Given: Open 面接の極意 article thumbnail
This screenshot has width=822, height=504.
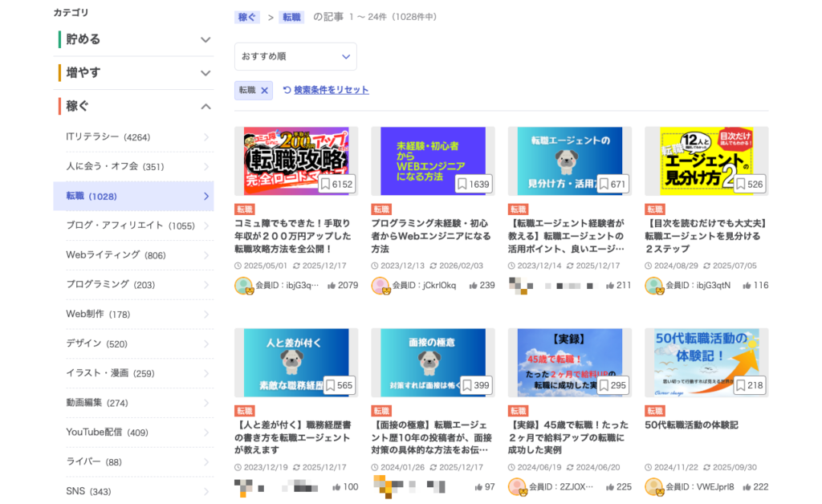Looking at the screenshot, I should (433, 362).
